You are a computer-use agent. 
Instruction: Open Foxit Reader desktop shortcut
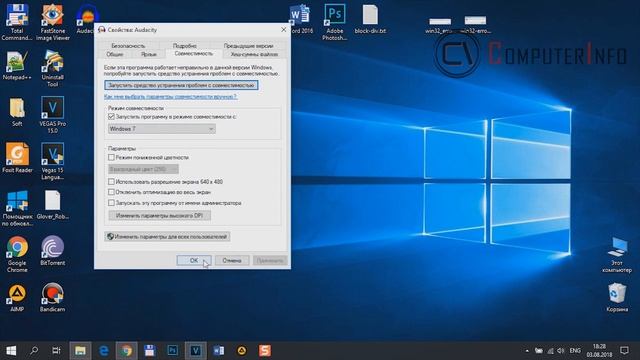(17, 158)
